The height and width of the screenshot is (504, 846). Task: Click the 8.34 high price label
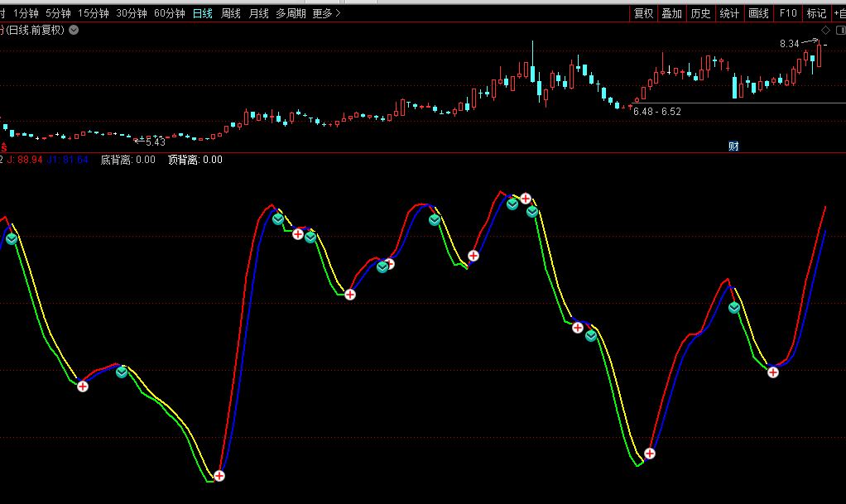pyautogui.click(x=789, y=44)
